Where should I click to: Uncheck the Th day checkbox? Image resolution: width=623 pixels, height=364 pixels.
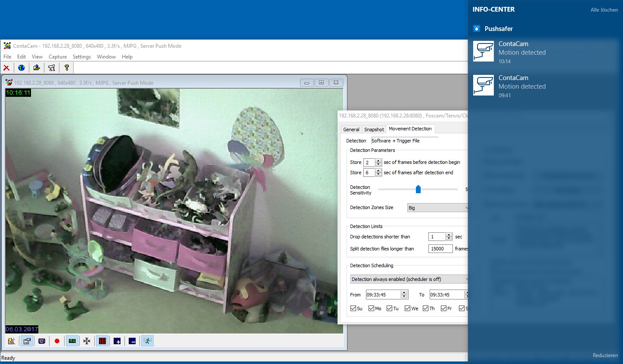425,308
